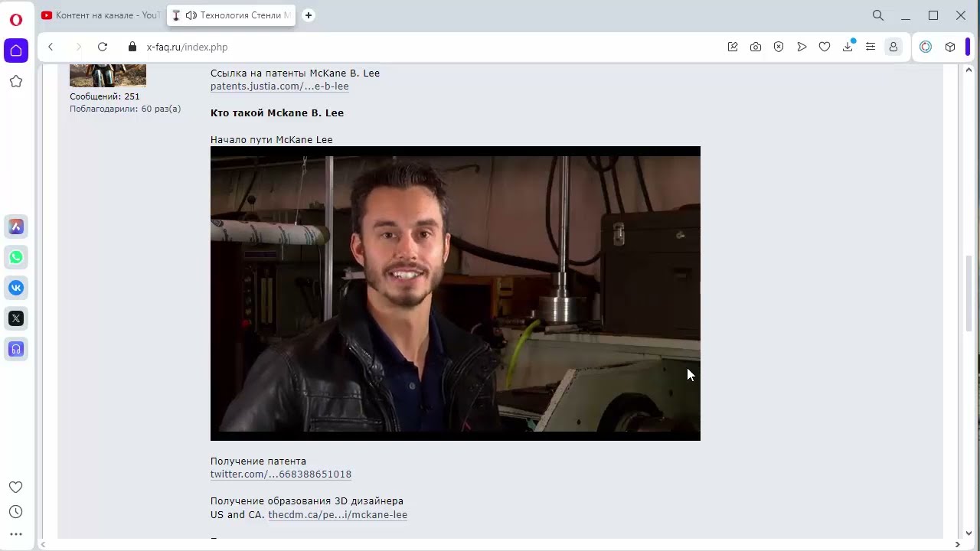Open Easy Setup settings sliders icon
The width and height of the screenshot is (980, 551).
pyautogui.click(x=871, y=47)
